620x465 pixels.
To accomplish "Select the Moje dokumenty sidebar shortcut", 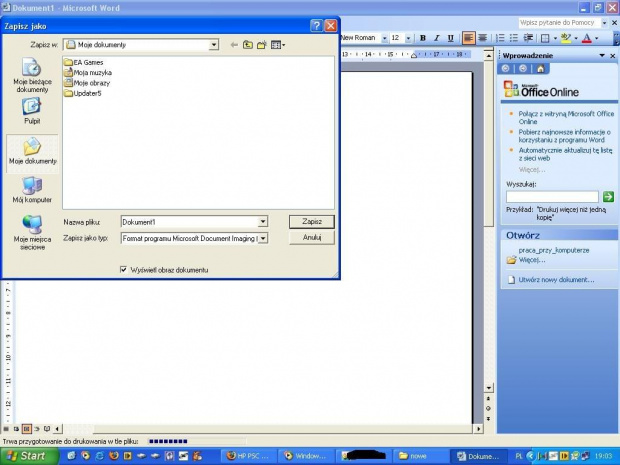I will click(32, 151).
